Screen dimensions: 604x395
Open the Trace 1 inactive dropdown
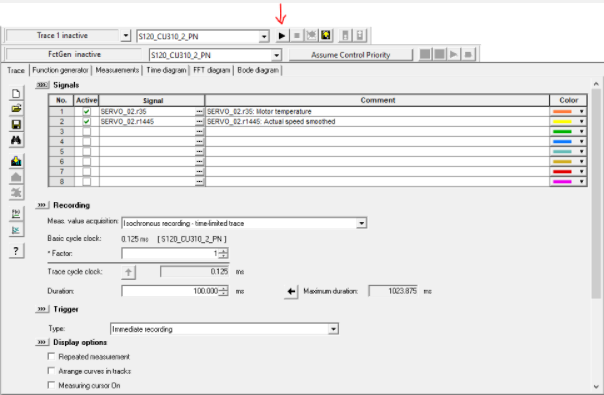(x=126, y=36)
